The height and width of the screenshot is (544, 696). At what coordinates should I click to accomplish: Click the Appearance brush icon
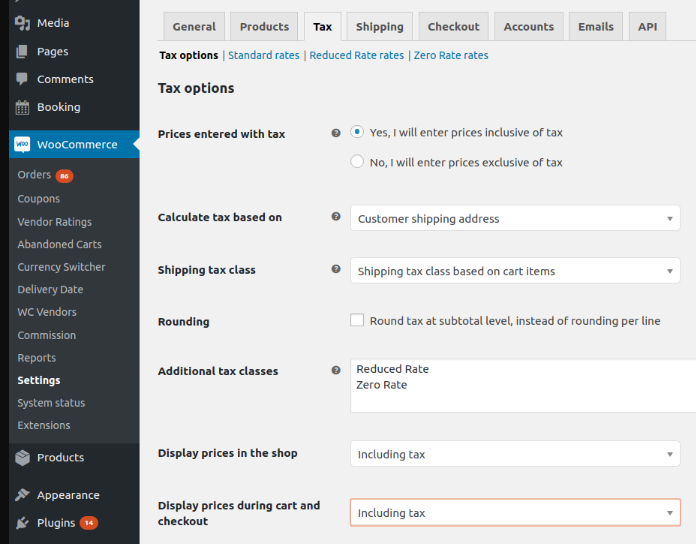point(22,495)
